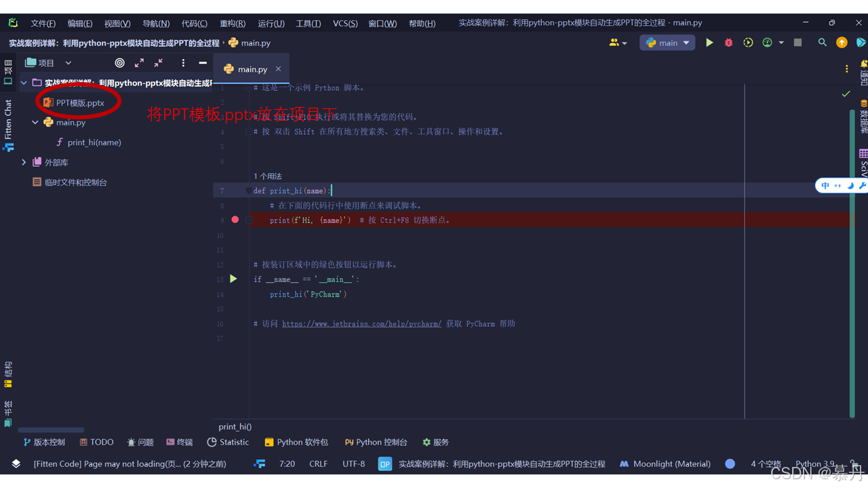Toggle IME Chinese mode '中' button

click(825, 185)
